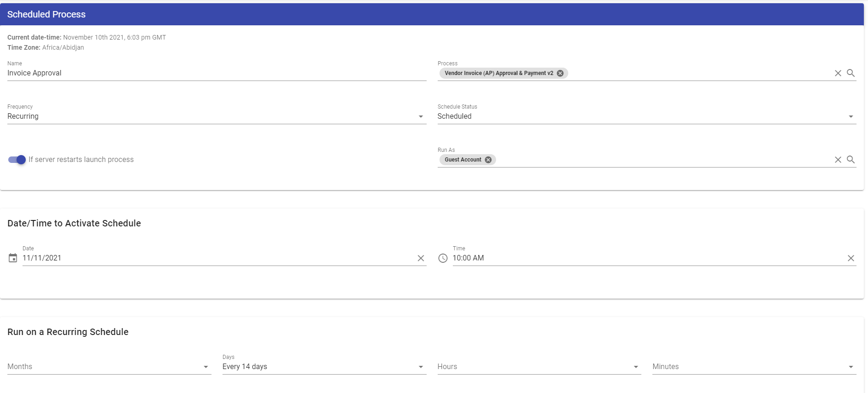The height and width of the screenshot is (393, 868).
Task: Remove the Vendor Invoice process chip
Action: pos(560,73)
